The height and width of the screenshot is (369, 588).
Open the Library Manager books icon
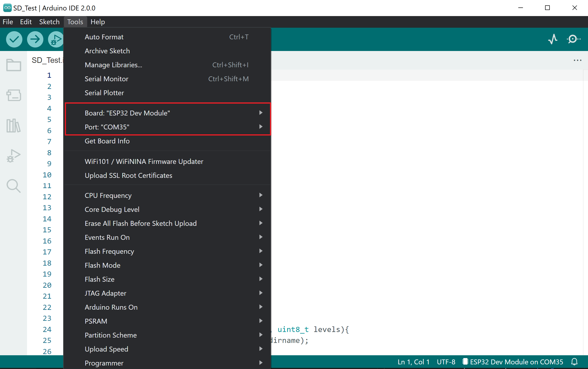14,126
